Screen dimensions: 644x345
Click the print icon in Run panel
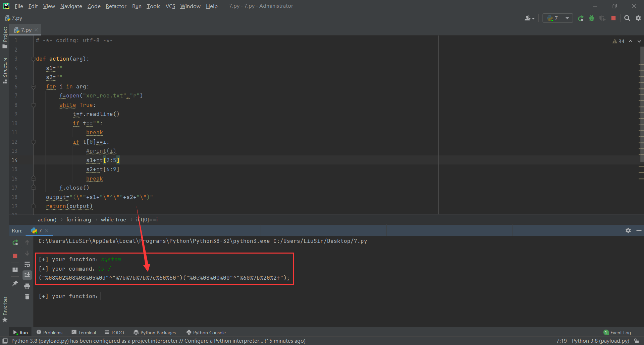27,286
